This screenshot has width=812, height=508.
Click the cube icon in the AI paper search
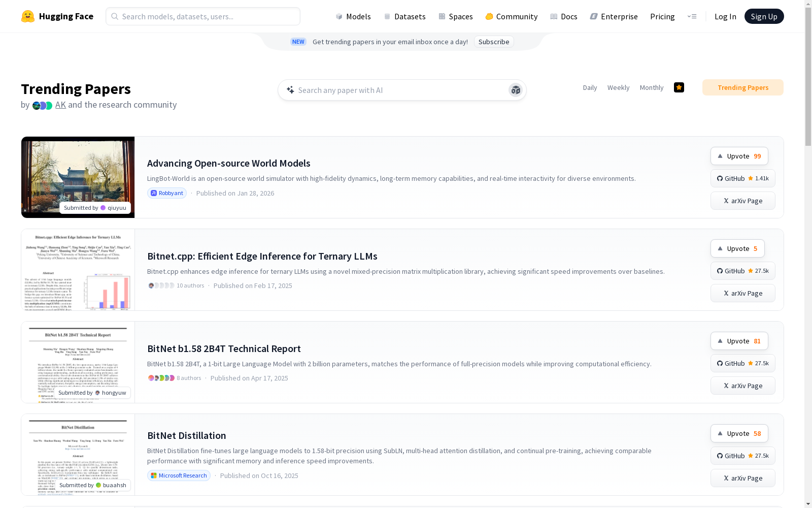tap(516, 90)
